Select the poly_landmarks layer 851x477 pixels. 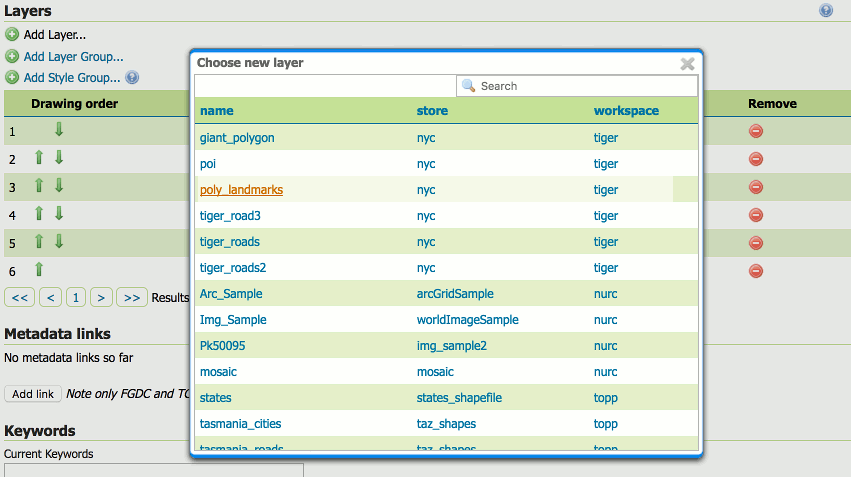point(241,190)
